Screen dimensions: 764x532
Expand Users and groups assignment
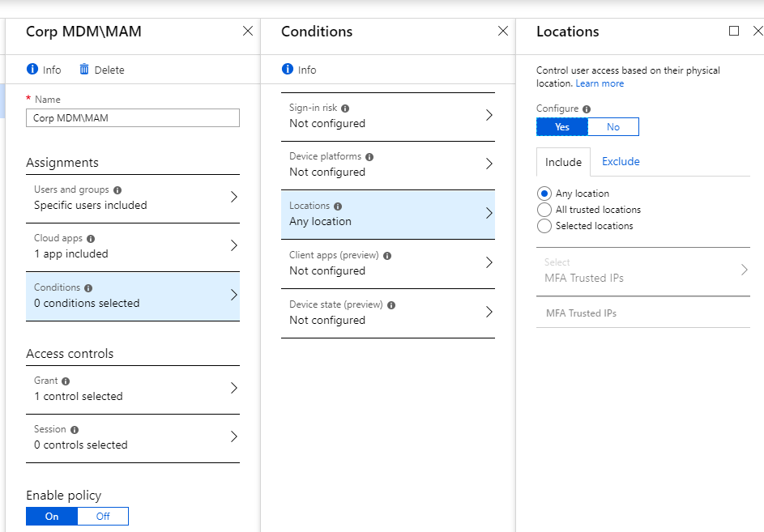pyautogui.click(x=133, y=197)
